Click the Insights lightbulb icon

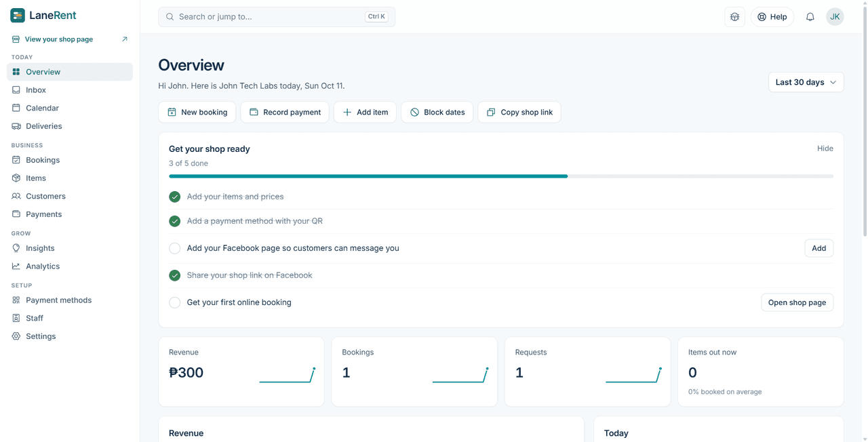click(x=16, y=248)
